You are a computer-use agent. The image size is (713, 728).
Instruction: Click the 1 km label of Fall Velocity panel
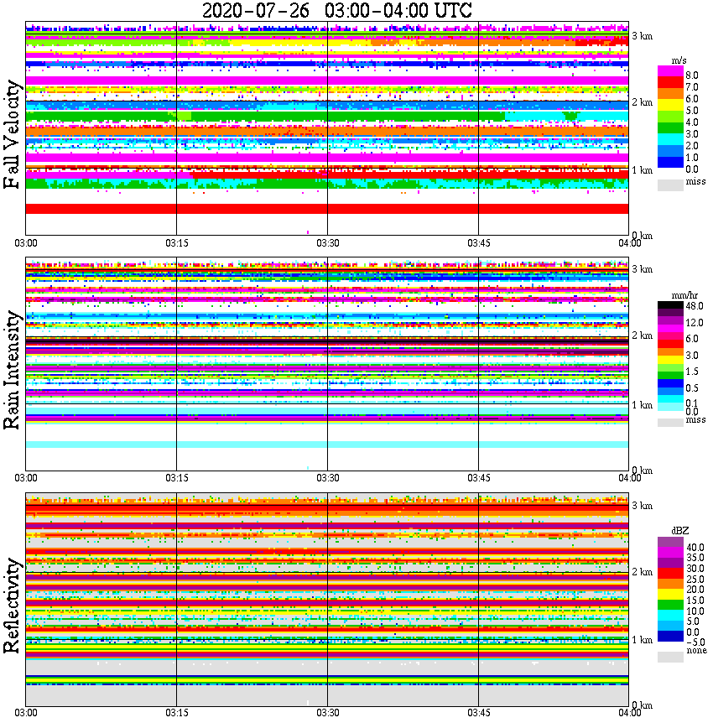coord(643,170)
